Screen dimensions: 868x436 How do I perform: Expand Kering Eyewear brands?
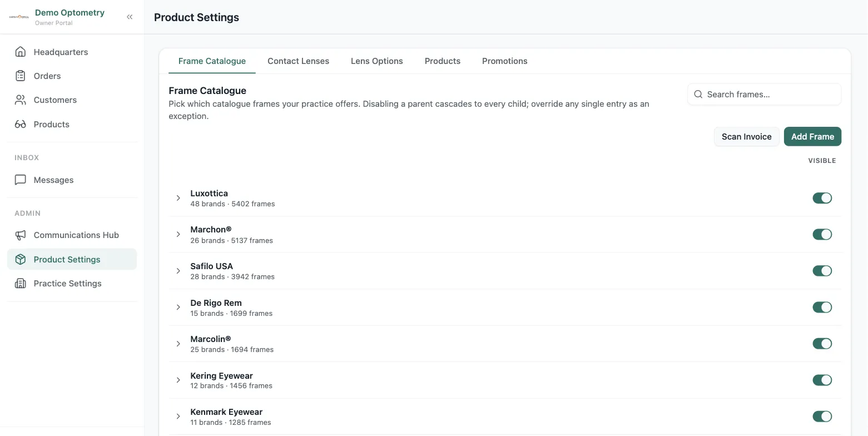(x=178, y=380)
